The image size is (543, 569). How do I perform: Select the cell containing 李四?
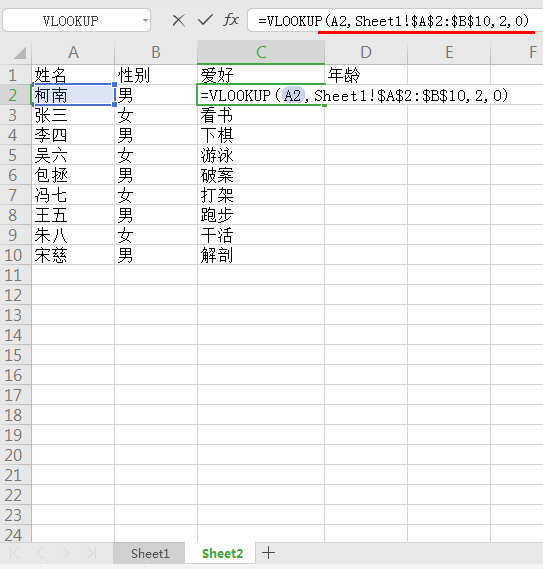[73, 135]
